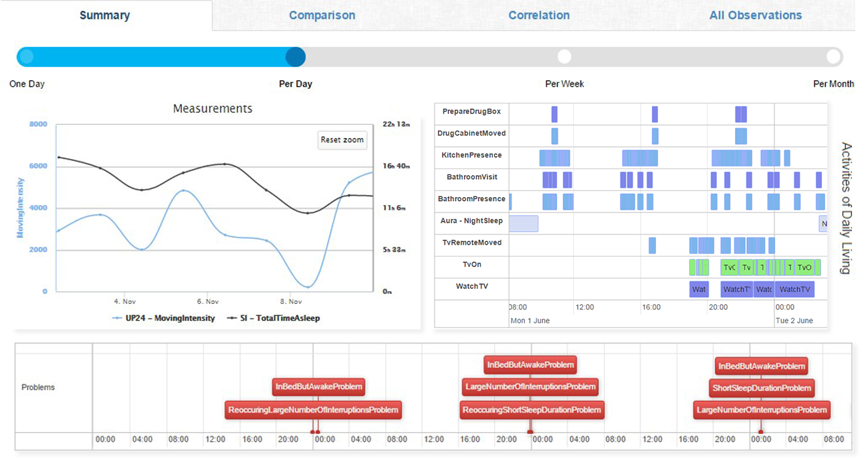Select the Per Week slider stop
868x465 pixels.
click(564, 57)
